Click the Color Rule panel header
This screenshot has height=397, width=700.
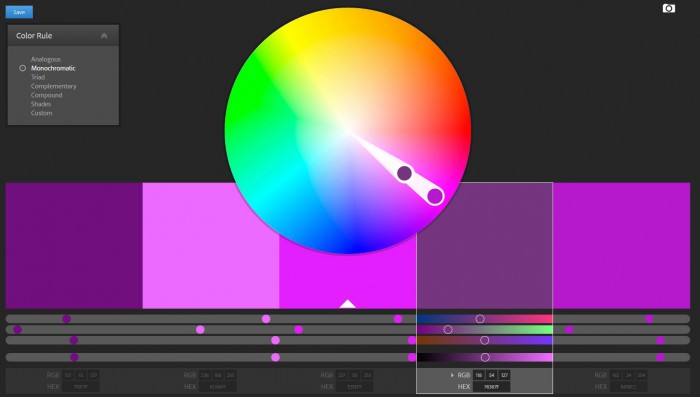click(x=63, y=36)
